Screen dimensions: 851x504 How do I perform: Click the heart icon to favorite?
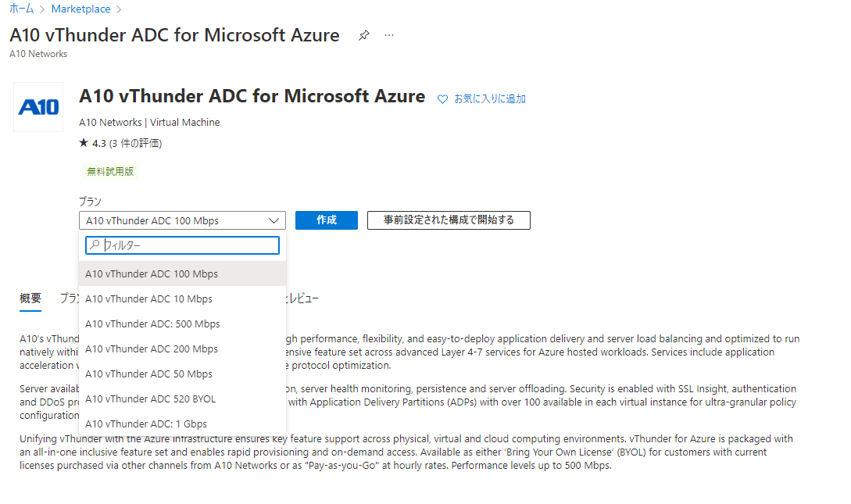[443, 98]
